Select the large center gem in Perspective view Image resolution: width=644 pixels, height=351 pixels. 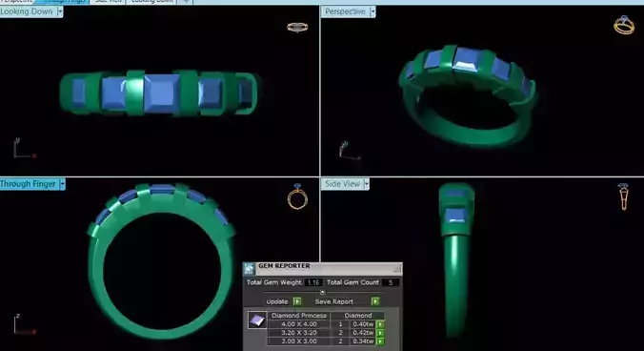(466, 60)
